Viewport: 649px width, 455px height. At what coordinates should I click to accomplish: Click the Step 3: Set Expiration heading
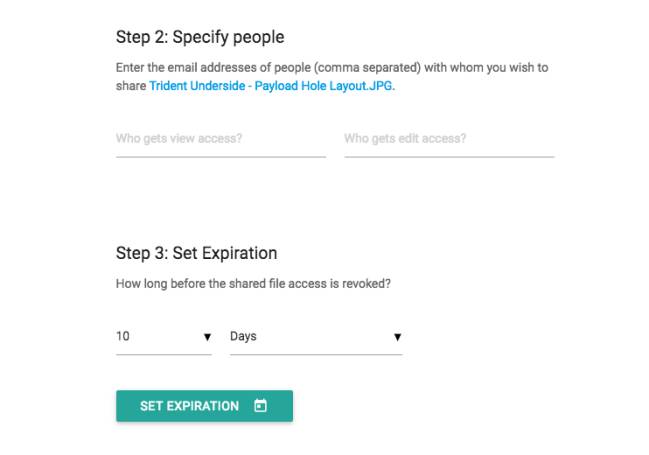197,253
